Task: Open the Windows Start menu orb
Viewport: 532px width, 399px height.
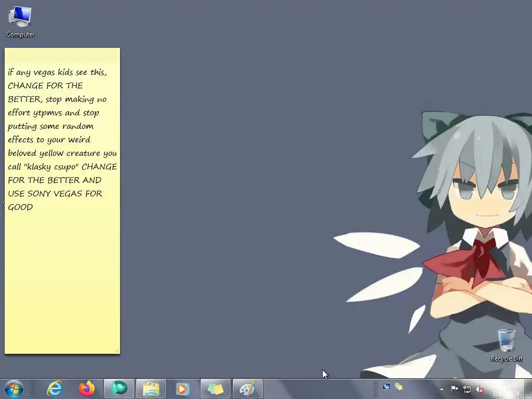Action: (14, 389)
